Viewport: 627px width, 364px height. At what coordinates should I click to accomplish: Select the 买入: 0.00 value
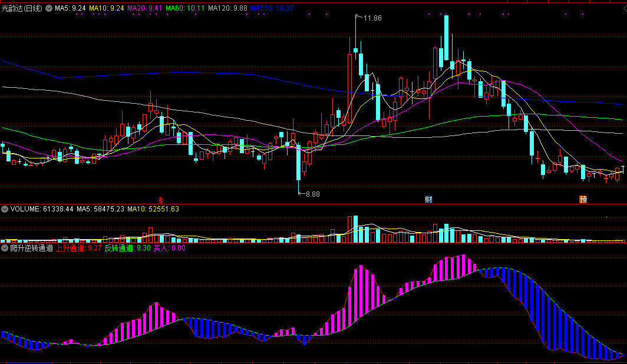click(x=170, y=248)
